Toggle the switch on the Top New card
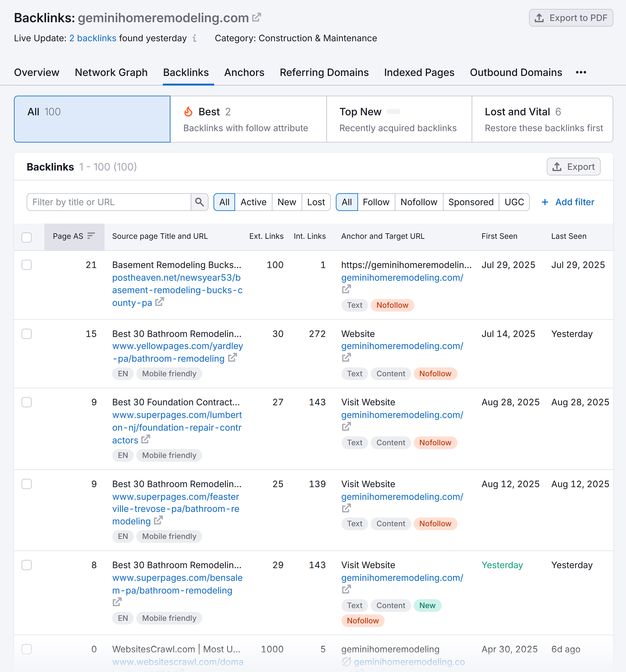This screenshot has width=626, height=672. pyautogui.click(x=394, y=112)
